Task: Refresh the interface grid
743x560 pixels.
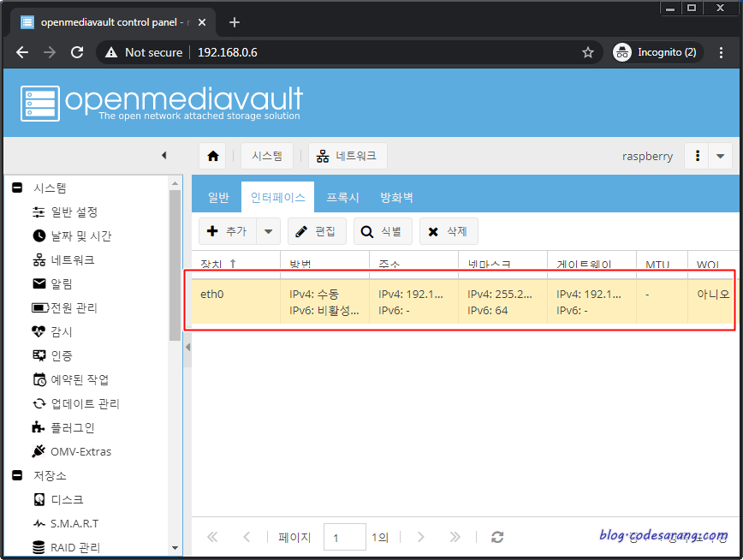Action: [497, 537]
